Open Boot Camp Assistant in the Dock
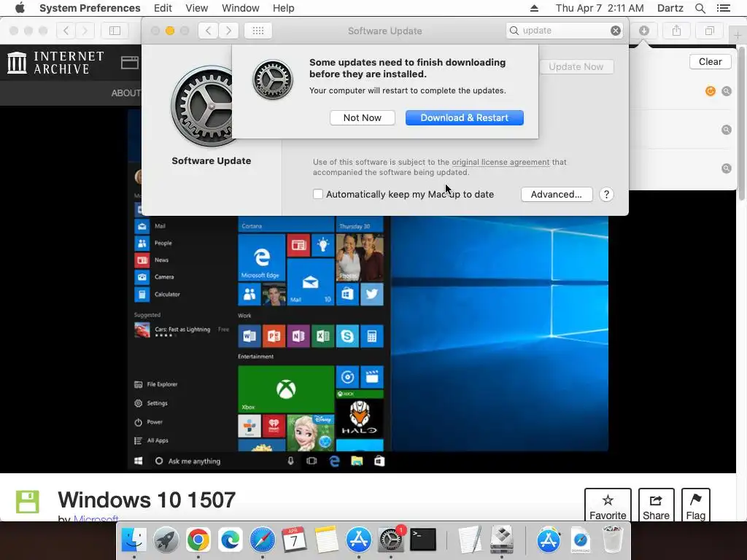Screen dimensions: 747x560 click(x=502, y=540)
